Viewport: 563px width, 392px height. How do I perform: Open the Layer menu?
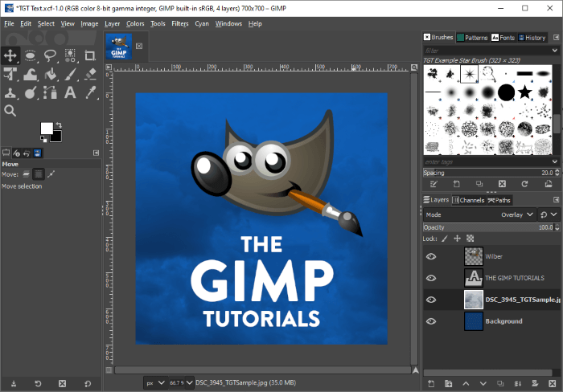[112, 23]
